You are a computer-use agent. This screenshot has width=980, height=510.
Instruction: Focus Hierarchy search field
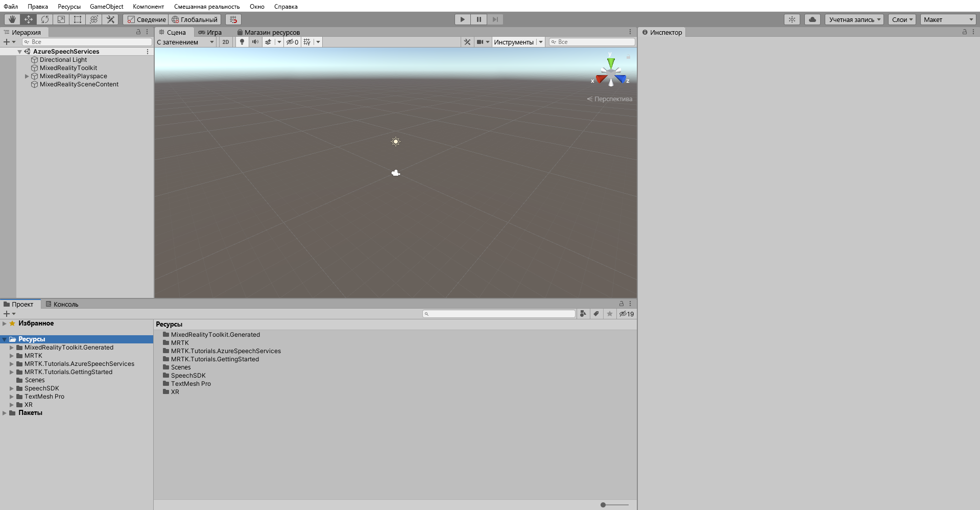[87, 42]
